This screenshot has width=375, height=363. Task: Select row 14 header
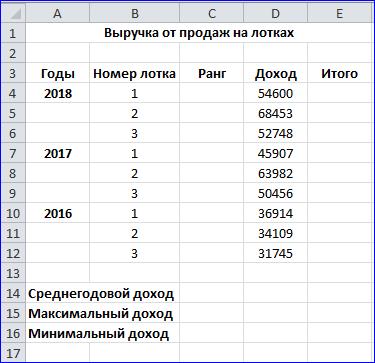click(13, 293)
